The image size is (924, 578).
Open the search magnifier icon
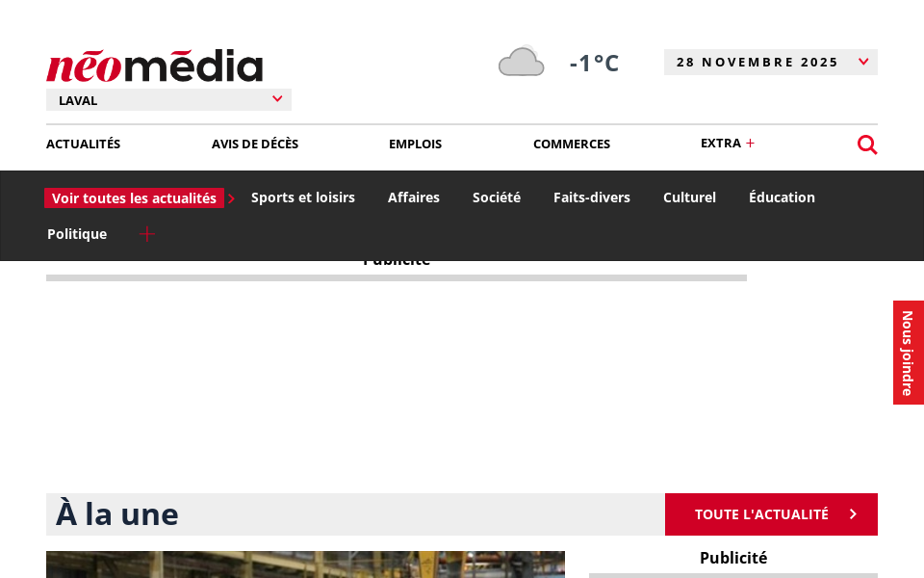pos(867,144)
